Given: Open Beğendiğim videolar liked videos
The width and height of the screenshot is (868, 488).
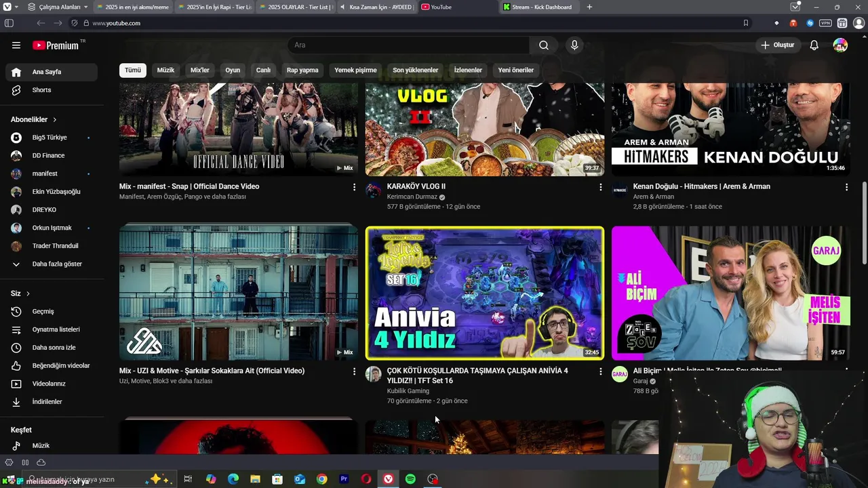Looking at the screenshot, I should pos(52,366).
